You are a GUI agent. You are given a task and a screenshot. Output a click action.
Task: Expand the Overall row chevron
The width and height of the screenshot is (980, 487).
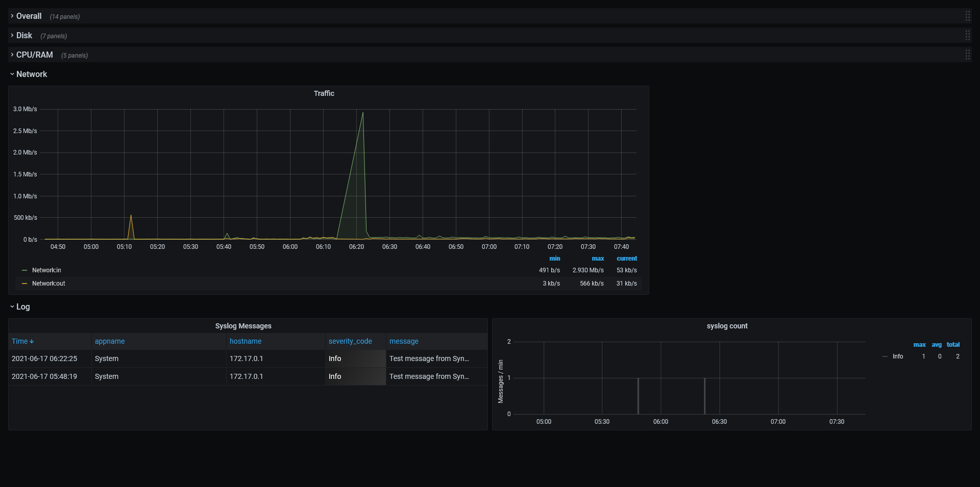coord(12,16)
